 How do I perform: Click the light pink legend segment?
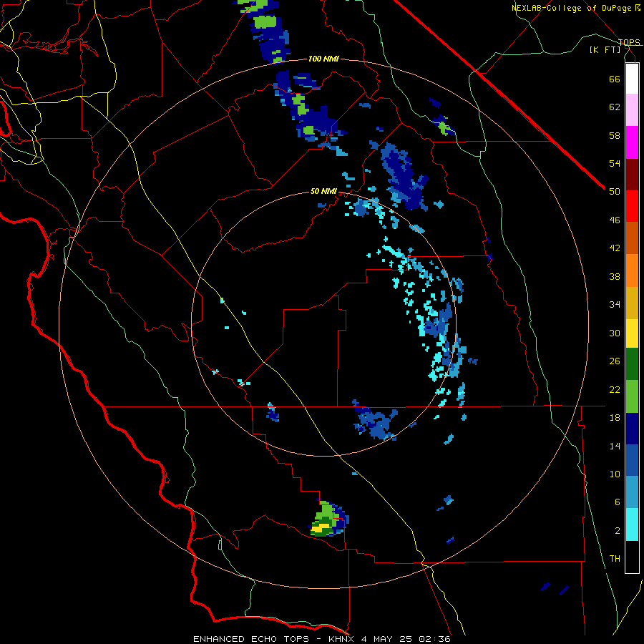point(632,110)
